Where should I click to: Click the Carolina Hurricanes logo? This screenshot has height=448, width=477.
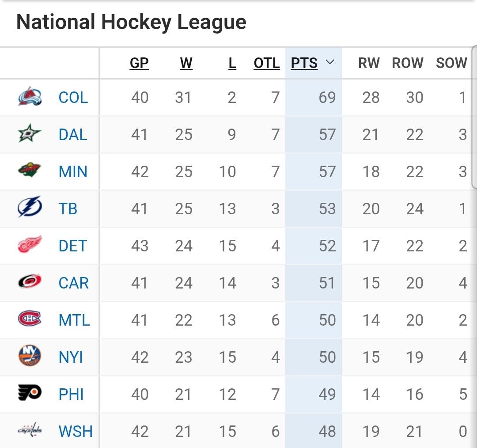pos(30,282)
